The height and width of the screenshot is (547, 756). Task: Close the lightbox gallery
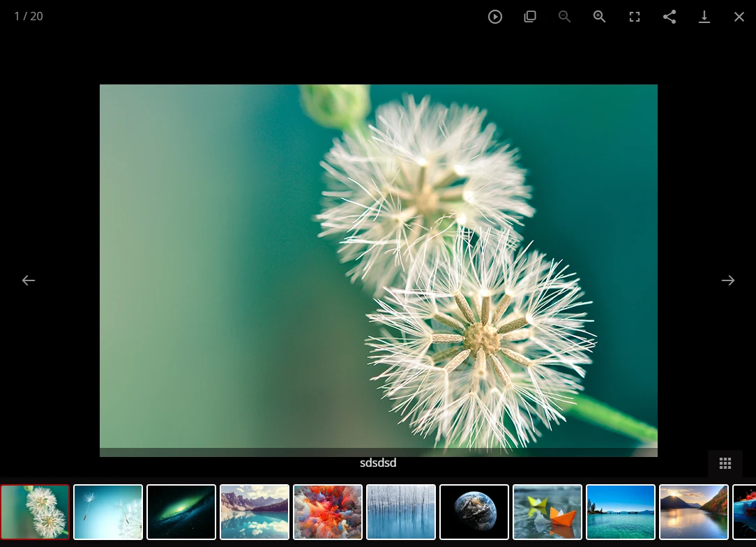(739, 17)
